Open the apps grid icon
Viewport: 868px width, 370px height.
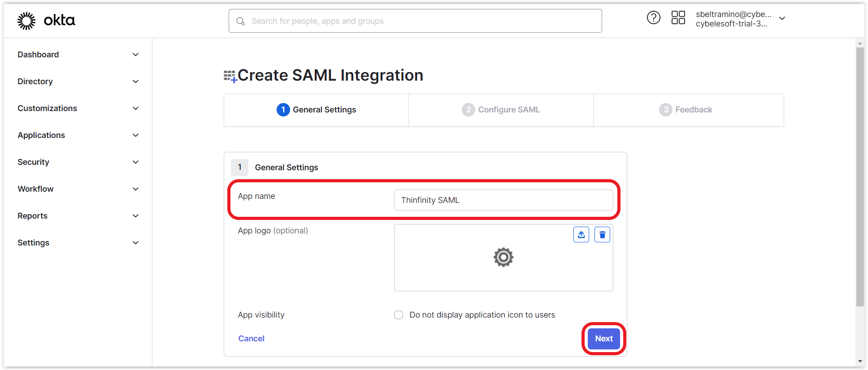[678, 18]
